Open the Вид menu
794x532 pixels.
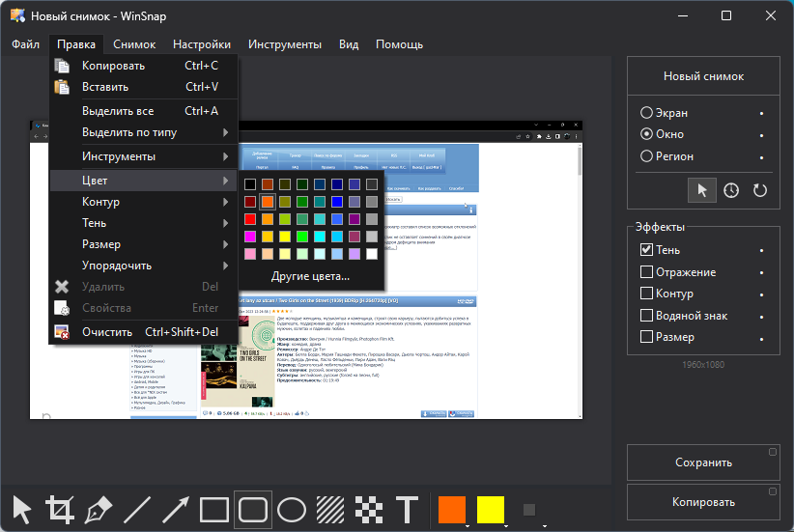[349, 44]
